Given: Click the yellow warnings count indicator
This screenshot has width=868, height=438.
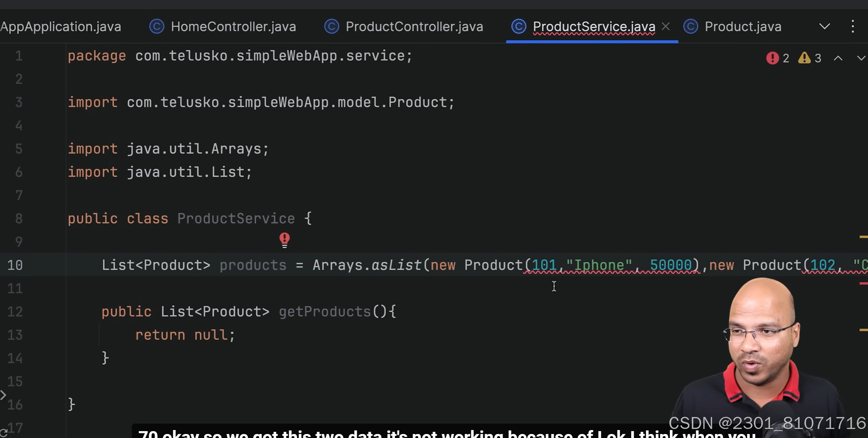Looking at the screenshot, I should pos(810,58).
